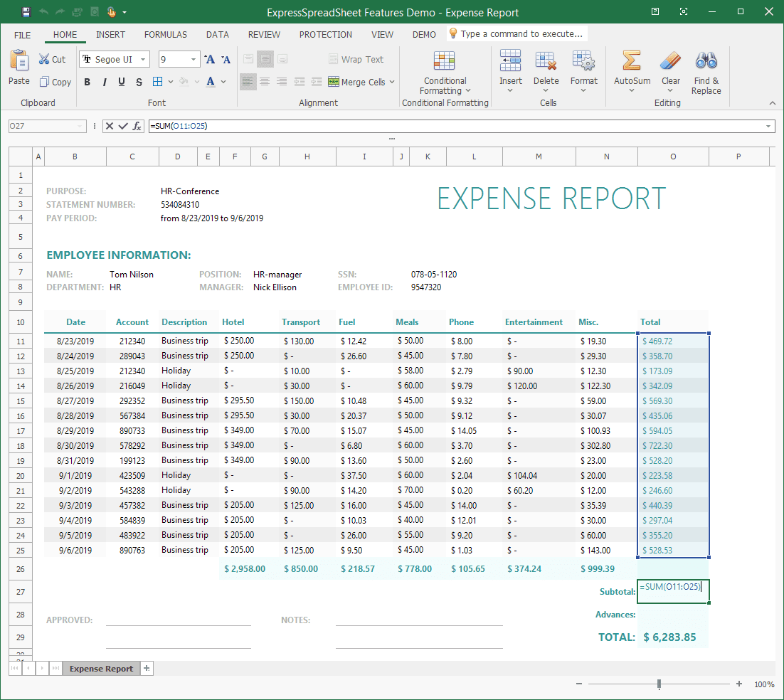
Task: Select column H header
Action: (x=307, y=157)
